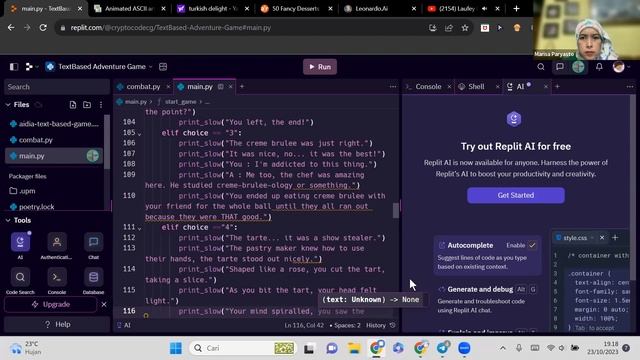640x360 pixels.
Task: Open the Help button
Action: [57, 324]
